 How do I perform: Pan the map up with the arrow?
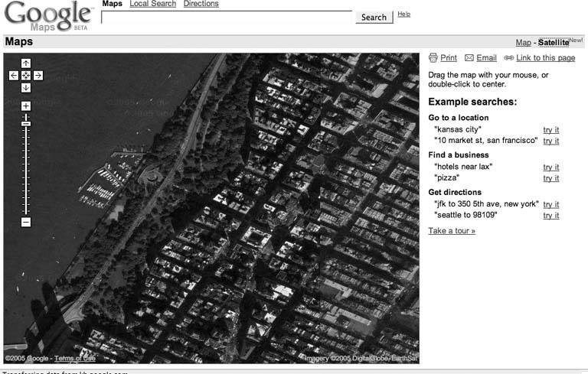[25, 63]
